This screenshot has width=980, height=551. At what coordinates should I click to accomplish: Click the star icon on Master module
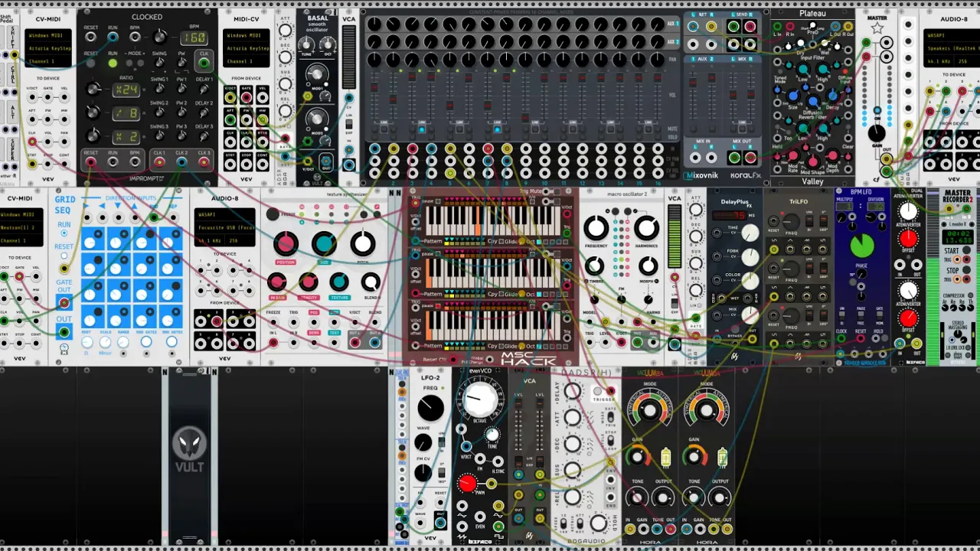click(877, 28)
